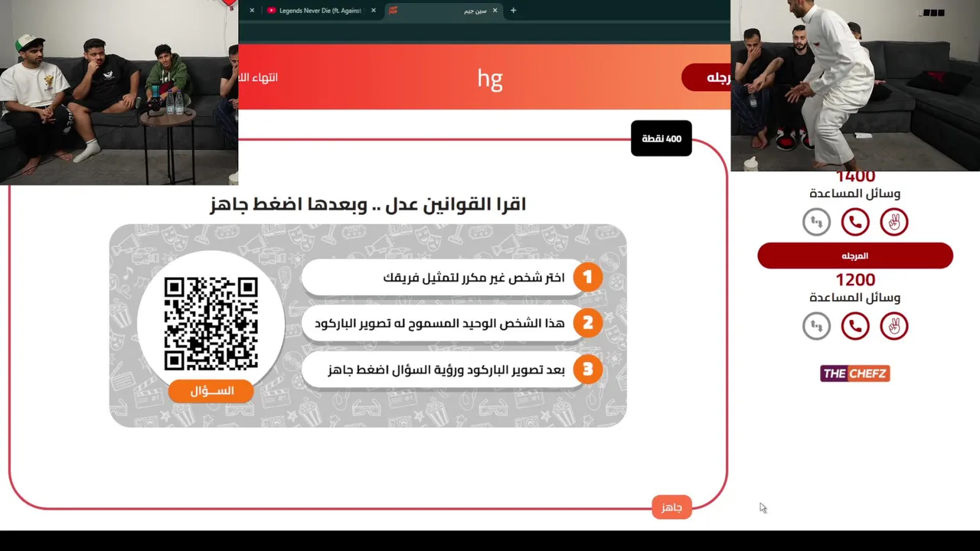This screenshot has width=980, height=551.
Task: Use the phone-call lifeline under score 1400
Action: 855,222
